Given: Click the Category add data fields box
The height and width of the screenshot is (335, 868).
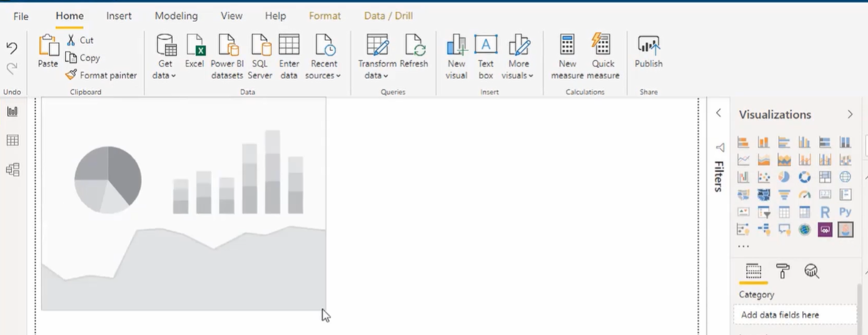Looking at the screenshot, I should click(795, 315).
